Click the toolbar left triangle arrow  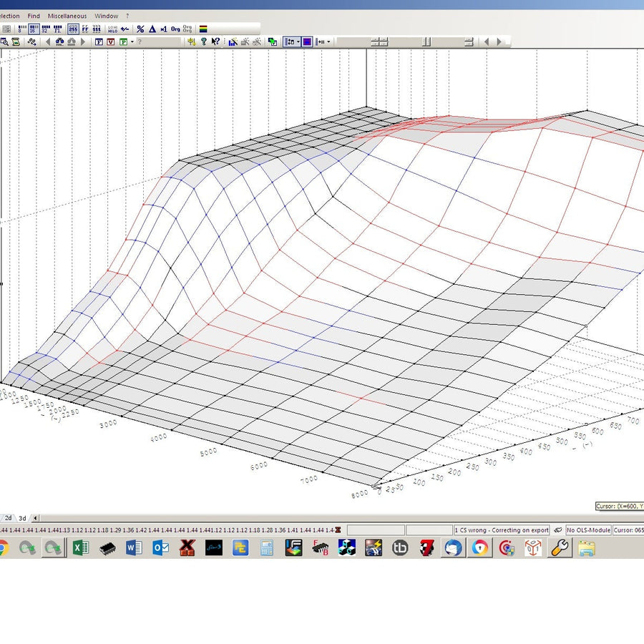pyautogui.click(x=487, y=42)
